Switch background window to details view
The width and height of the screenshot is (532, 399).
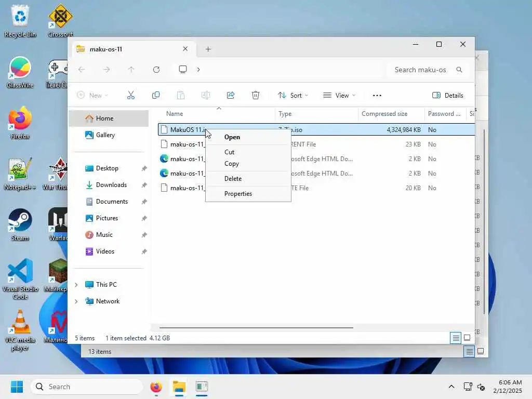469,352
